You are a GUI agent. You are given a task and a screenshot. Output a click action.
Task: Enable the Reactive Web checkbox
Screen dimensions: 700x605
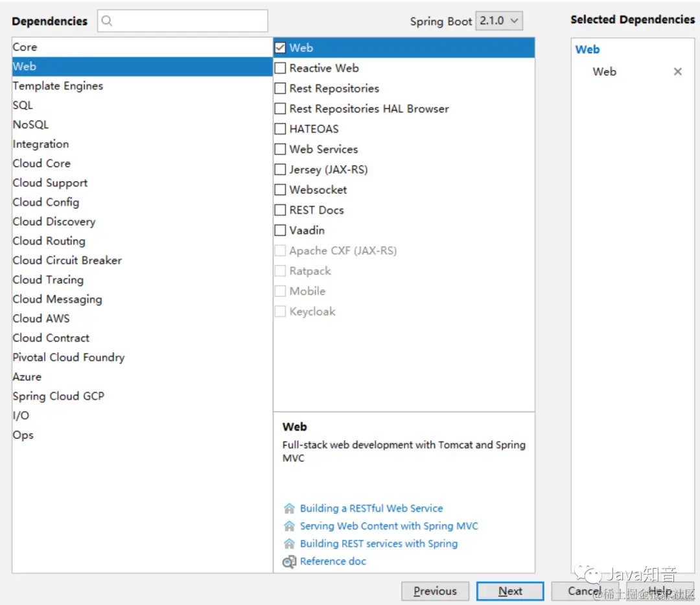coord(280,68)
